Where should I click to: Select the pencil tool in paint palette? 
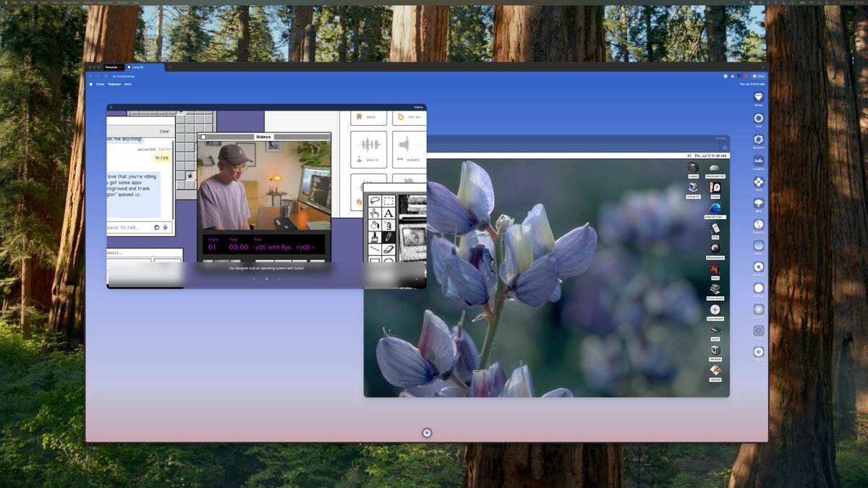click(388, 236)
